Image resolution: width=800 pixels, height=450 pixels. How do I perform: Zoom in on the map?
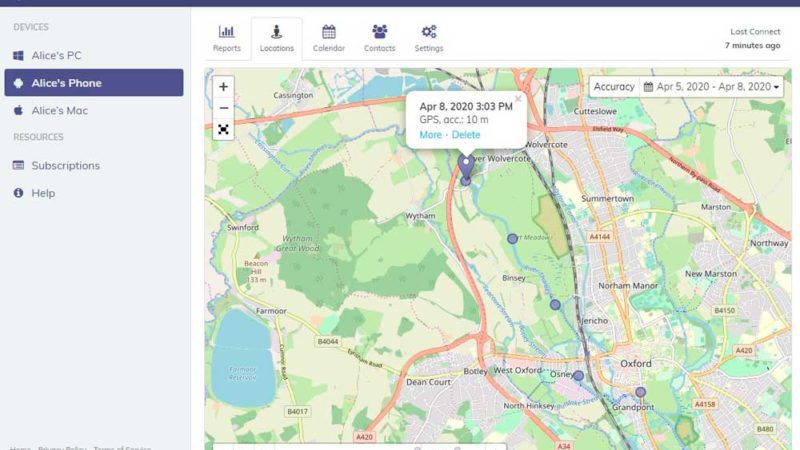(223, 87)
